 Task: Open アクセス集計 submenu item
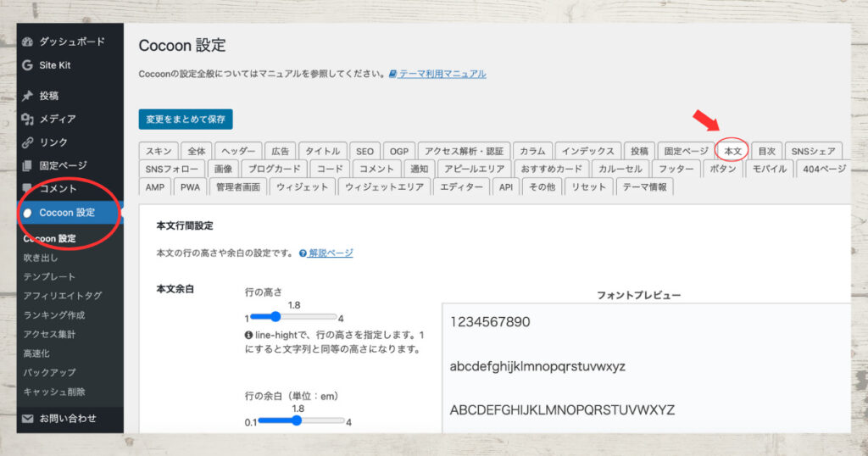click(x=49, y=334)
